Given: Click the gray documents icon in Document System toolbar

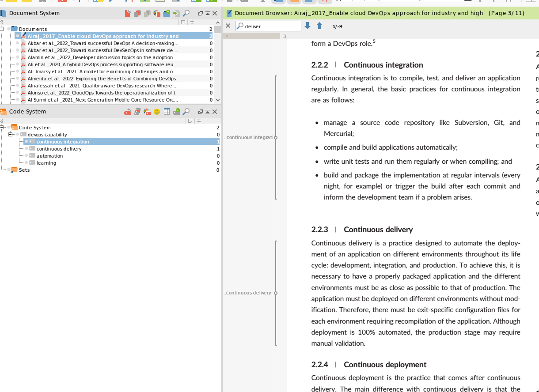Looking at the screenshot, I should (147, 13).
